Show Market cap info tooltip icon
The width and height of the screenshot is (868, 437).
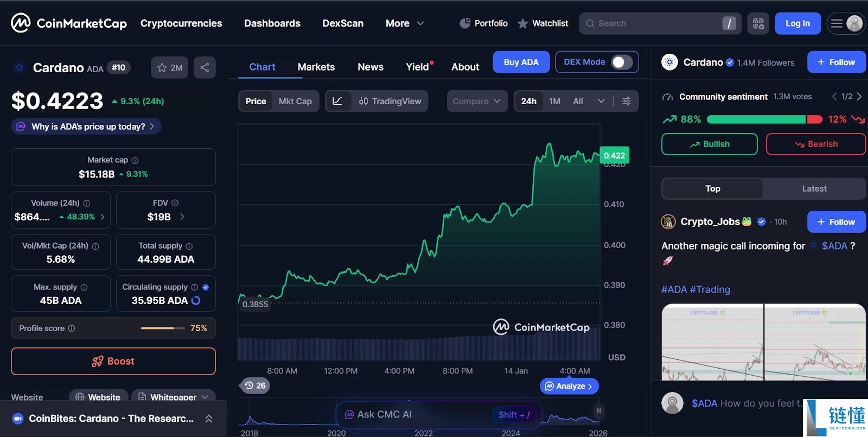(135, 161)
